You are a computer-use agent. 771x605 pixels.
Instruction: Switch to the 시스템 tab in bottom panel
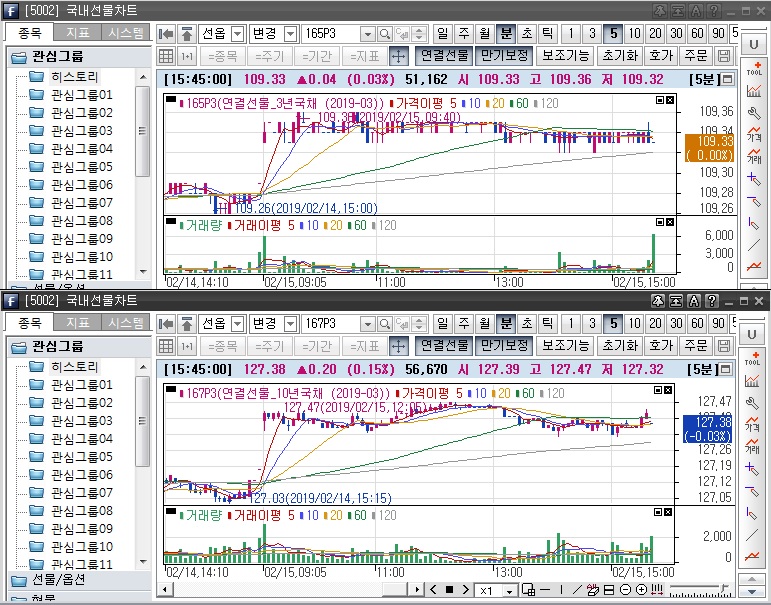coord(126,323)
